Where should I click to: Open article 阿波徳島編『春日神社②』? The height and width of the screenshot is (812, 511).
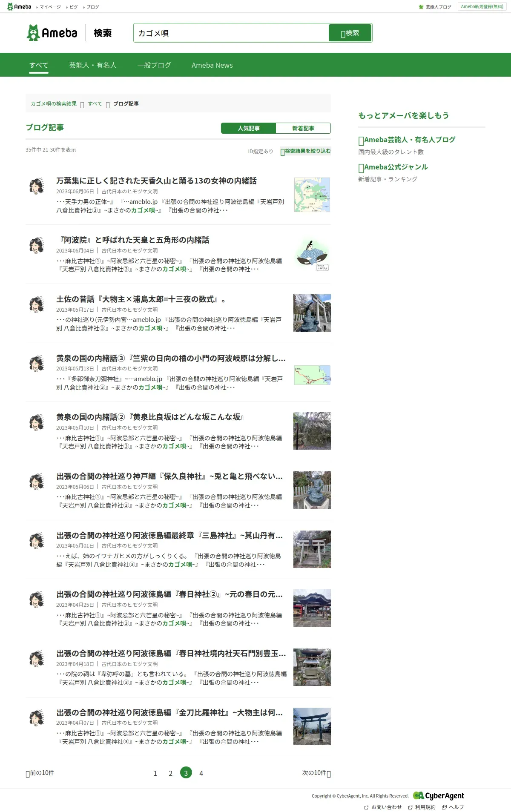[x=169, y=594]
